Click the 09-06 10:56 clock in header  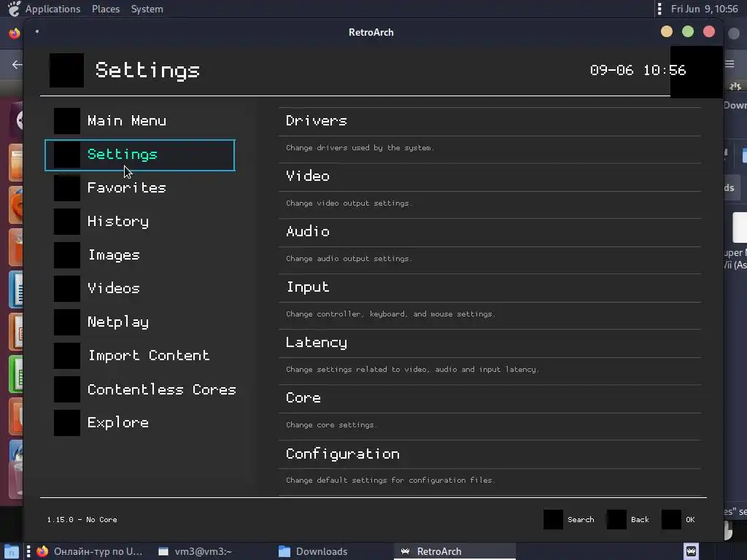coord(638,71)
